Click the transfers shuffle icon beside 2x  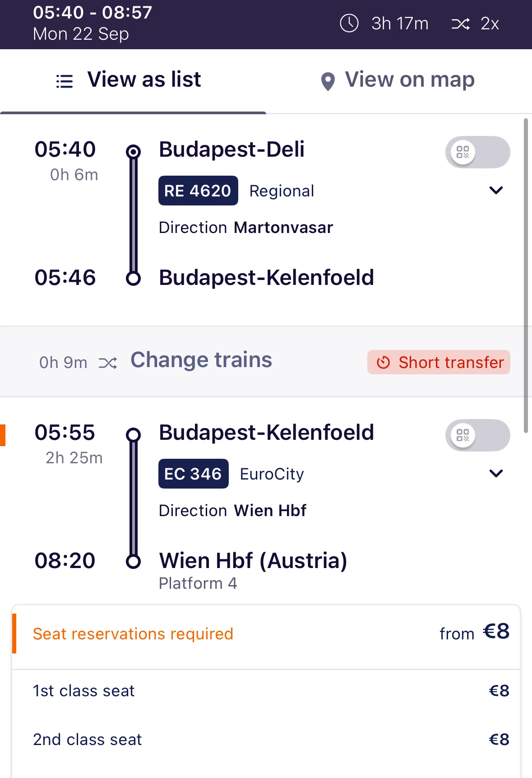coord(460,23)
